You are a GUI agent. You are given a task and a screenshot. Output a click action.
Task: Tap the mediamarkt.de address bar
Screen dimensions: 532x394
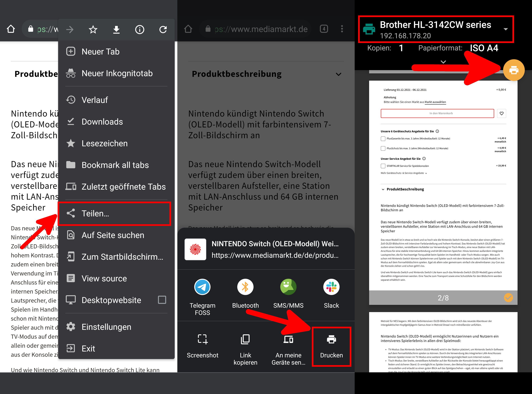pos(255,29)
